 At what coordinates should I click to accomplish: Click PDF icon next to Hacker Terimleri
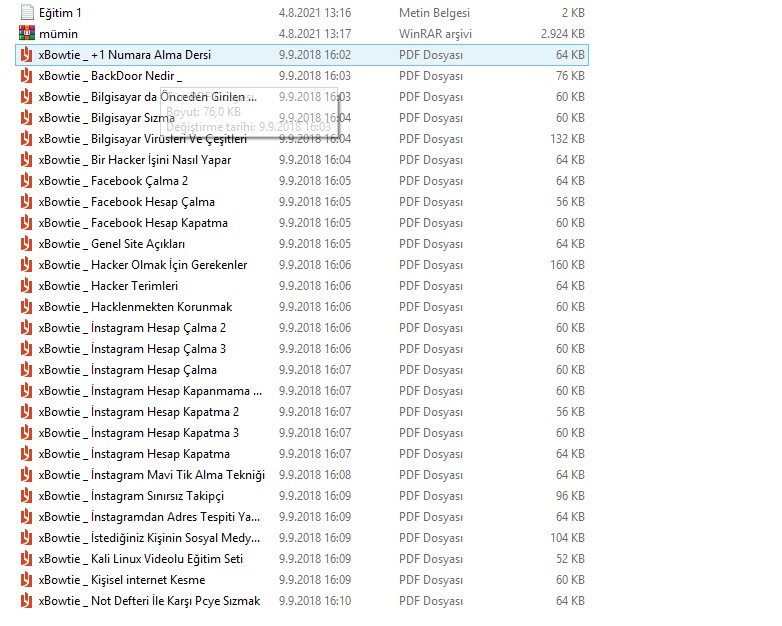pyautogui.click(x=27, y=286)
